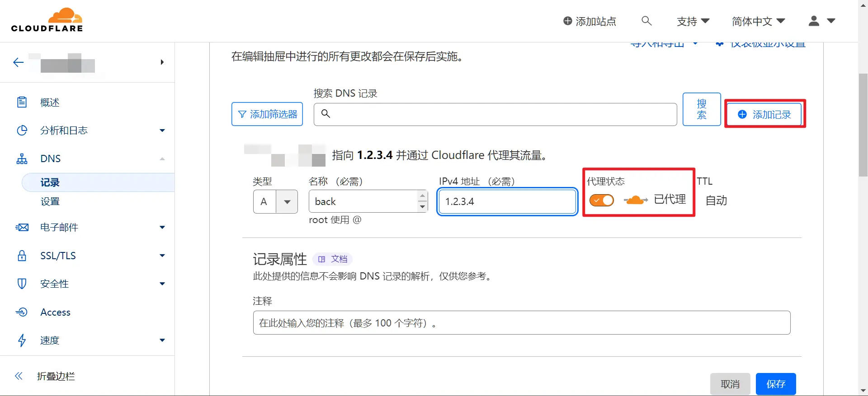The width and height of the screenshot is (868, 396).
Task: Click the 添加筛选器 add filter button
Action: click(x=267, y=114)
